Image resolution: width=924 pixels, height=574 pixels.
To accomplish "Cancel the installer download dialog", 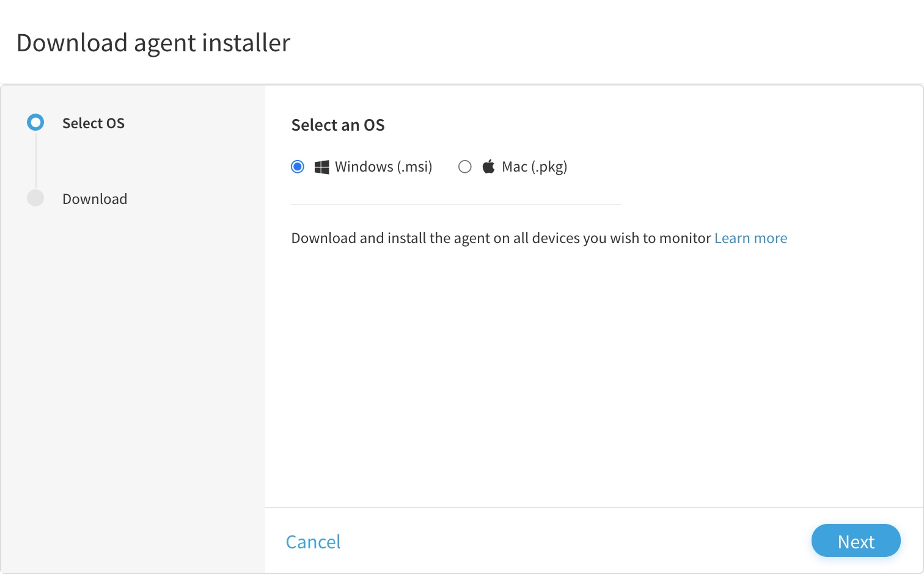I will pos(313,542).
